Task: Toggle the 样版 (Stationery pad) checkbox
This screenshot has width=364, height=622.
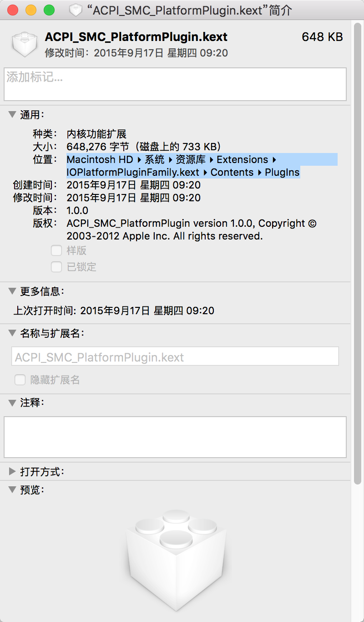Action: 56,250
